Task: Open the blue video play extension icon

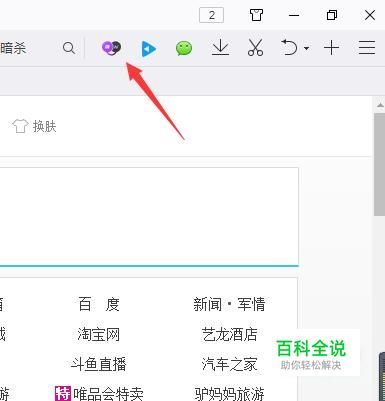Action: (x=149, y=49)
